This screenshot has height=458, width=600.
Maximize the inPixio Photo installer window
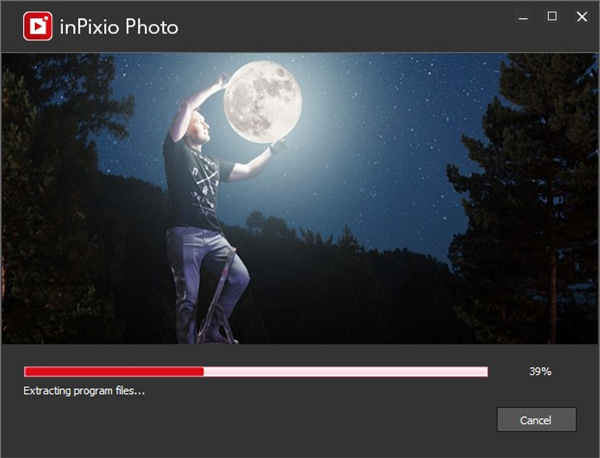[551, 17]
